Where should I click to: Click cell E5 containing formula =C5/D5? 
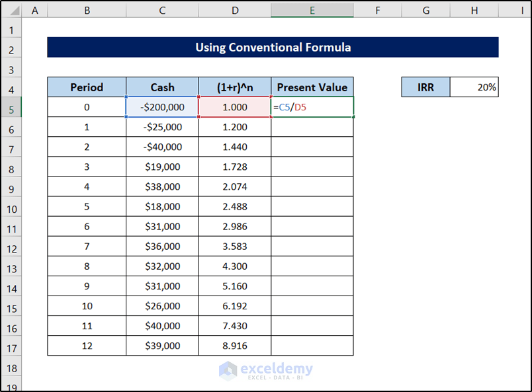[312, 107]
